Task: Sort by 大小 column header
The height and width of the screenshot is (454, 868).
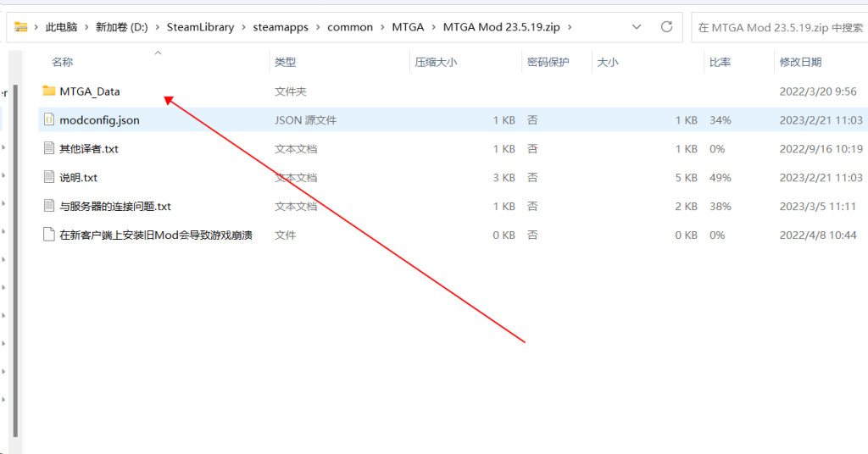Action: pyautogui.click(x=607, y=62)
